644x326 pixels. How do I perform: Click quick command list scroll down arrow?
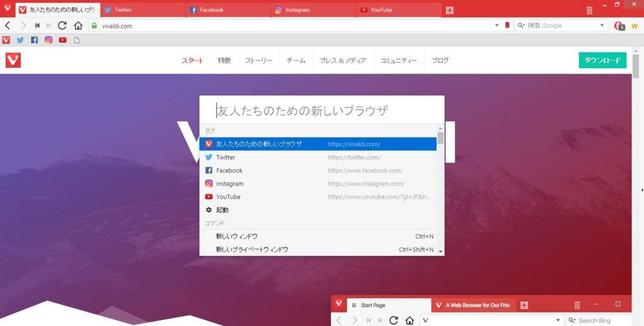point(440,251)
